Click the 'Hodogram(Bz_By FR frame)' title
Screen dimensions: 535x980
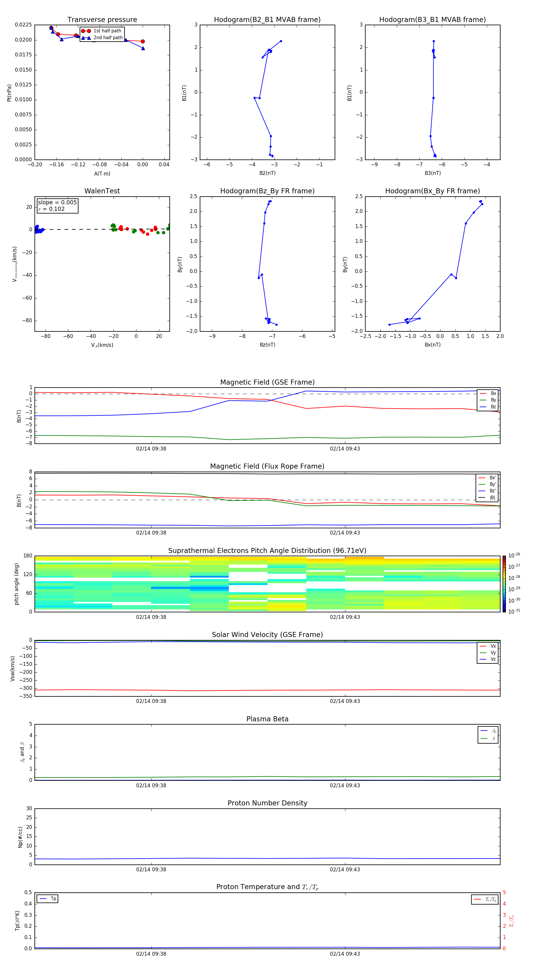[267, 191]
